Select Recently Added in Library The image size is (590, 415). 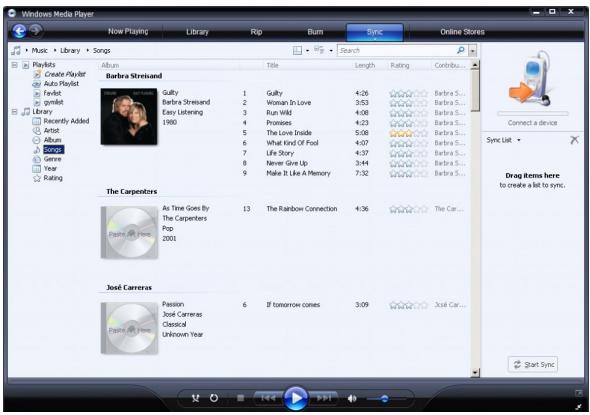pyautogui.click(x=66, y=121)
